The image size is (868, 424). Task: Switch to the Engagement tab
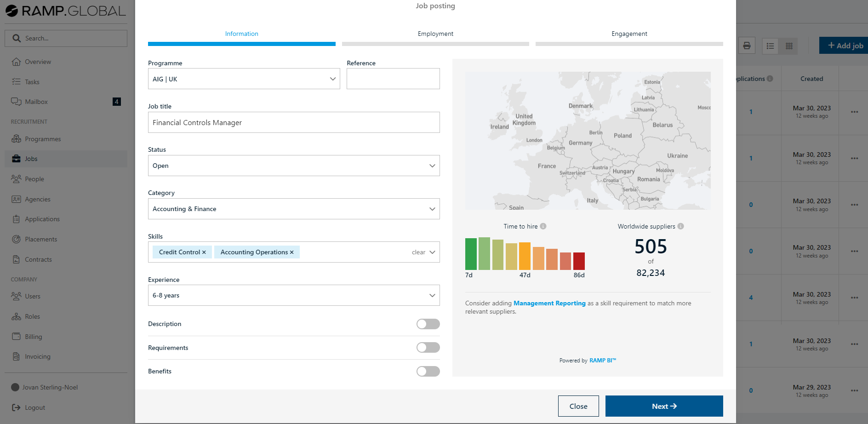click(x=629, y=34)
